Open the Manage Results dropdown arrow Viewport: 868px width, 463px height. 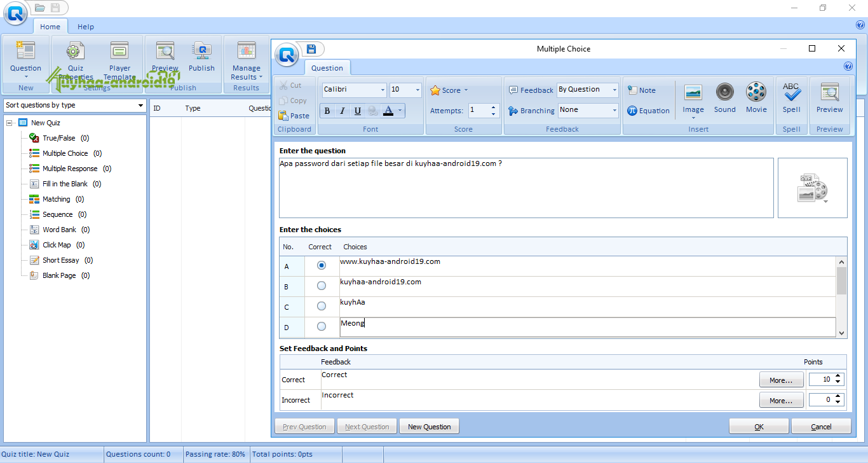(x=261, y=78)
